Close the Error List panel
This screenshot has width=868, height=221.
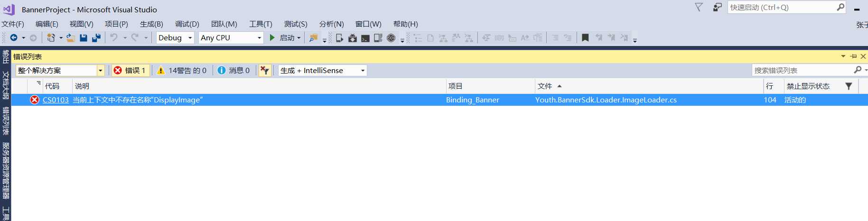(x=863, y=56)
